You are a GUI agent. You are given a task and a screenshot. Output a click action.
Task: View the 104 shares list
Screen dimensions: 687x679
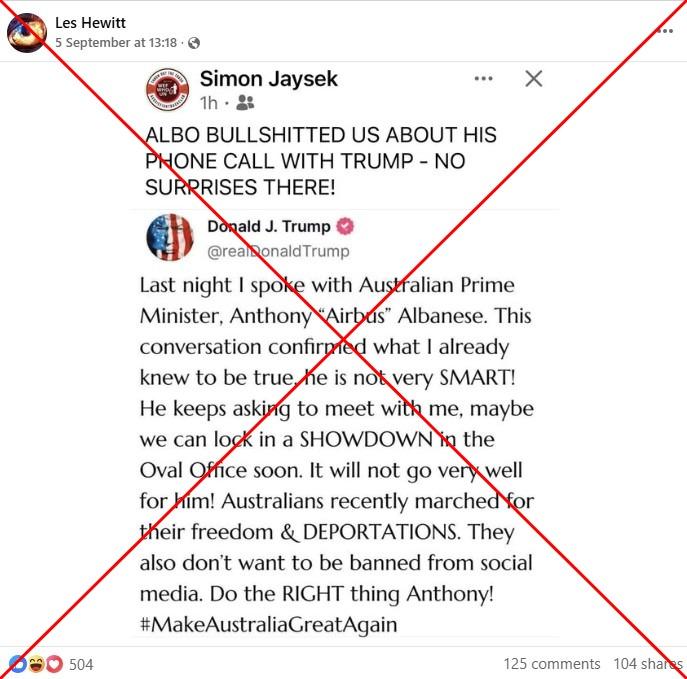coord(648,664)
